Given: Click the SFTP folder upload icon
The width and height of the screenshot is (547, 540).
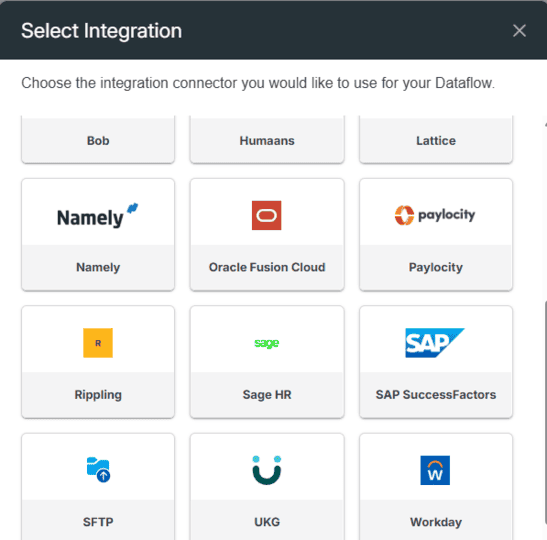Looking at the screenshot, I should (x=98, y=470).
